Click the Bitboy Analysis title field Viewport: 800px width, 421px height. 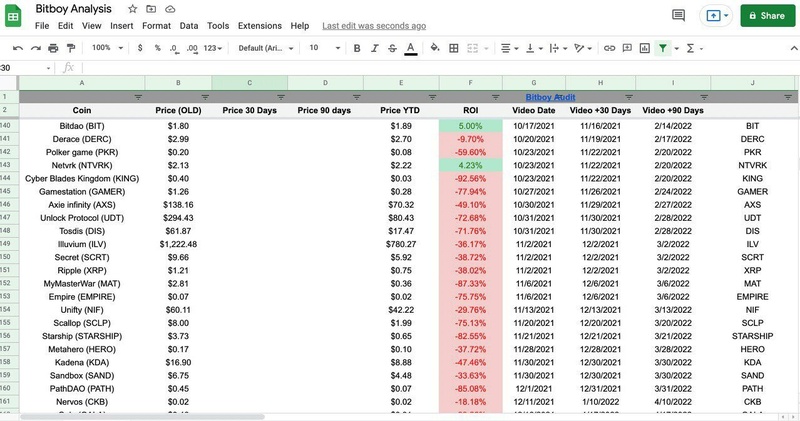pyautogui.click(x=73, y=9)
